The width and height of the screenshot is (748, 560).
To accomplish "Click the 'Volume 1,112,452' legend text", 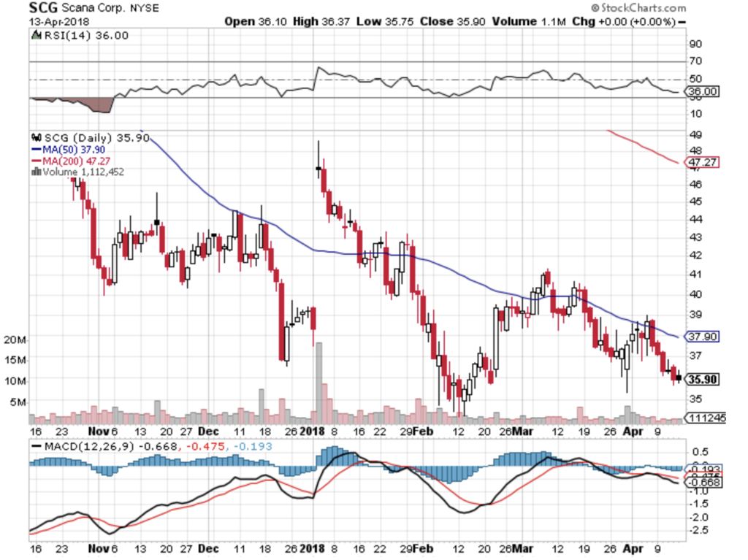I will click(x=83, y=172).
